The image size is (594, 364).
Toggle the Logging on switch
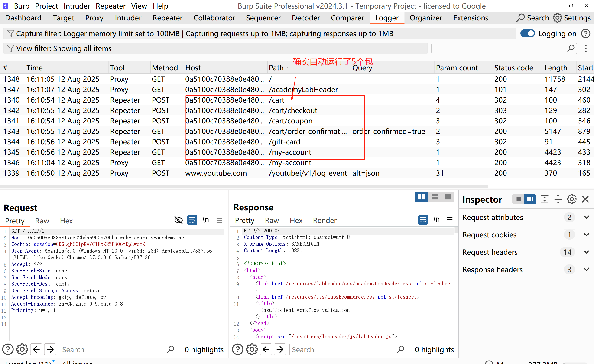(x=527, y=33)
